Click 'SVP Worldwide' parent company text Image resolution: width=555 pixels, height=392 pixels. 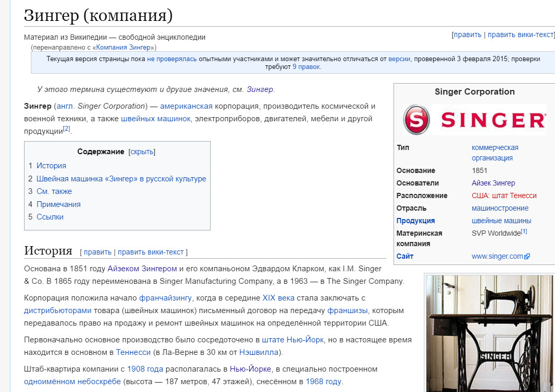(x=496, y=233)
